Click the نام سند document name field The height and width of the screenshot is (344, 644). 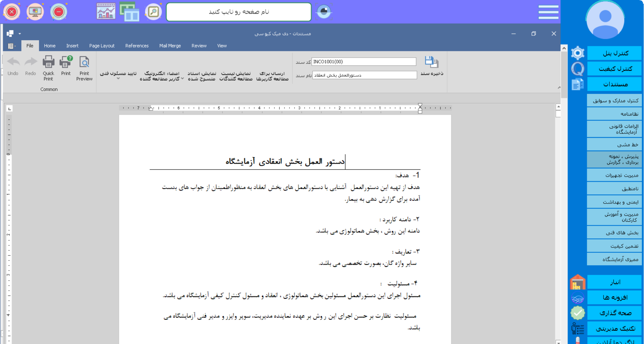pyautogui.click(x=364, y=75)
